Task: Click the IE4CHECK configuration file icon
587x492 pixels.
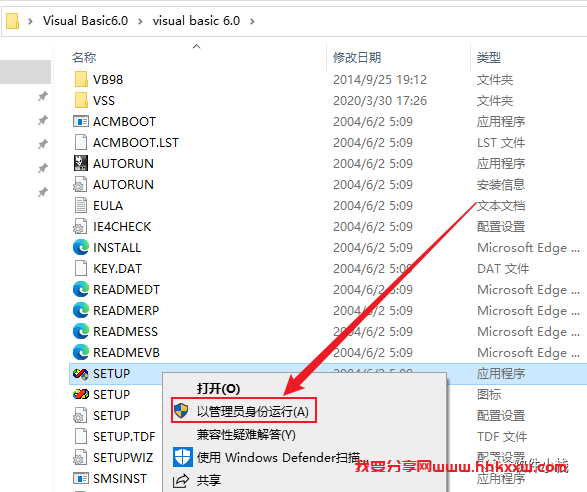Action: click(x=80, y=226)
